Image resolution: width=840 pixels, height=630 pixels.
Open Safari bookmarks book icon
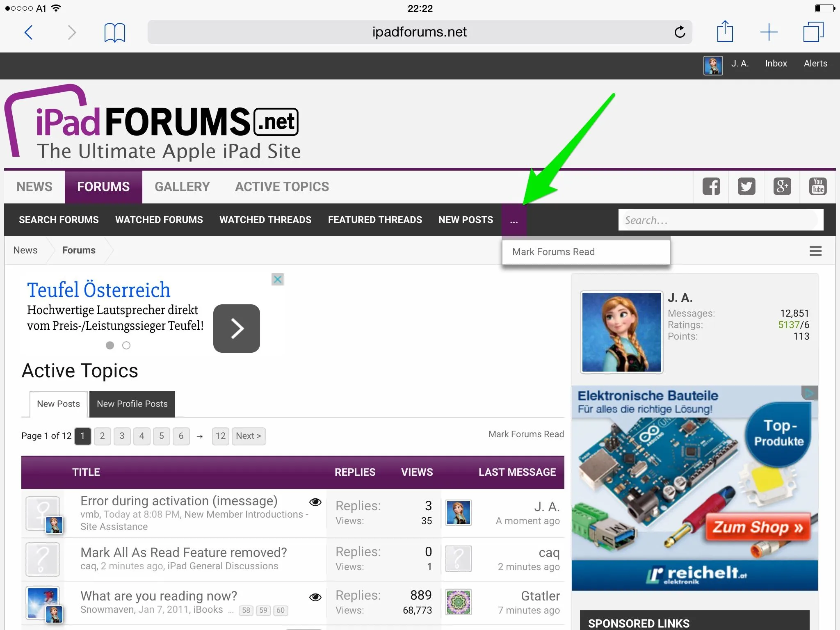(x=115, y=32)
